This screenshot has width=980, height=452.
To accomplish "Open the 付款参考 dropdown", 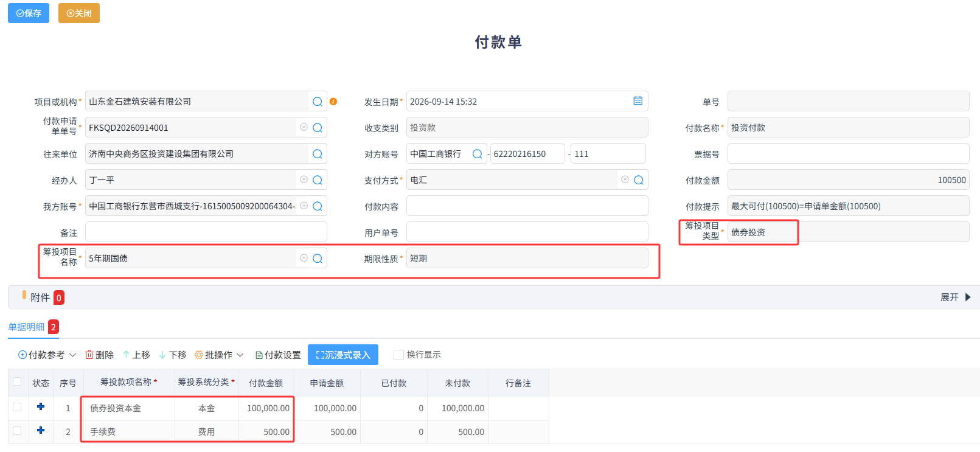I will (x=47, y=355).
